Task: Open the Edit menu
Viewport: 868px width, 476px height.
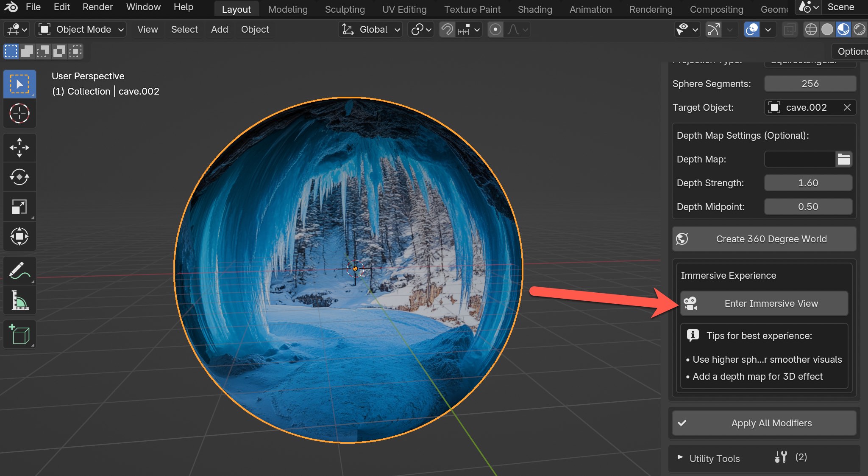Action: (62, 7)
